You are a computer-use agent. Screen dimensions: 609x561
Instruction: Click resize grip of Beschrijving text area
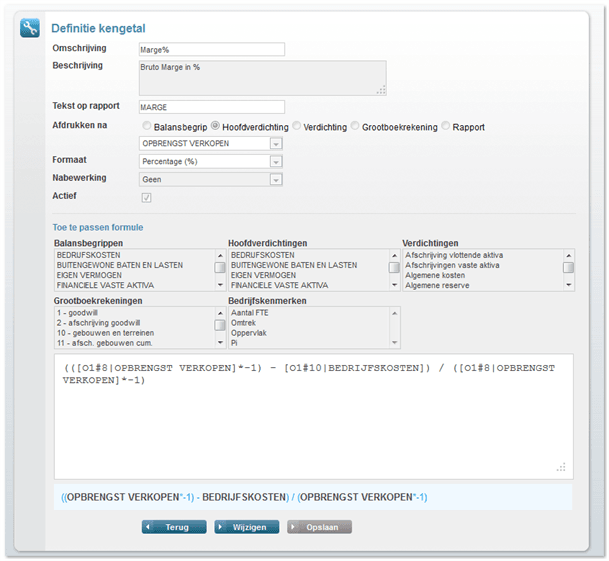point(381,90)
